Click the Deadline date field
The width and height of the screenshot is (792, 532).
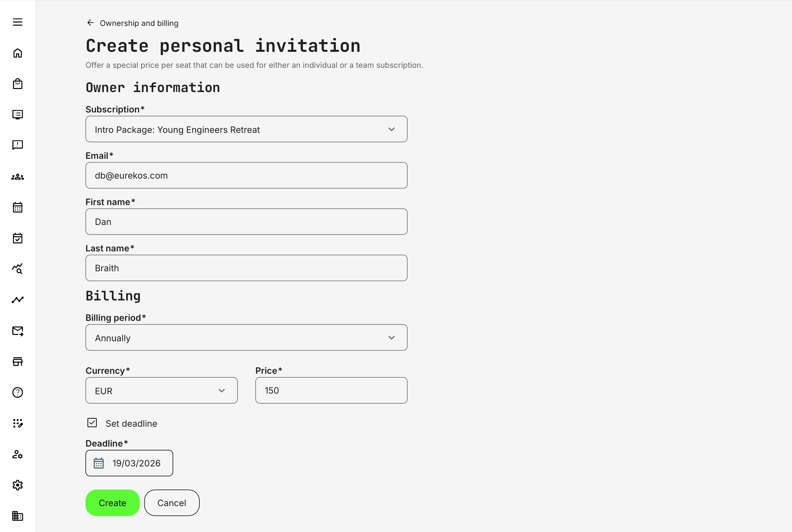[129, 463]
